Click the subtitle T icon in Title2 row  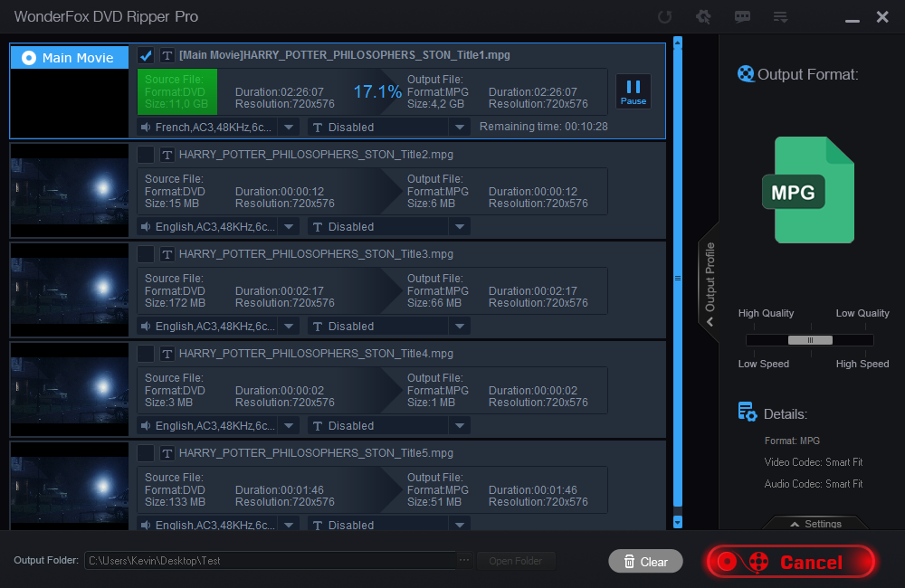[318, 227]
